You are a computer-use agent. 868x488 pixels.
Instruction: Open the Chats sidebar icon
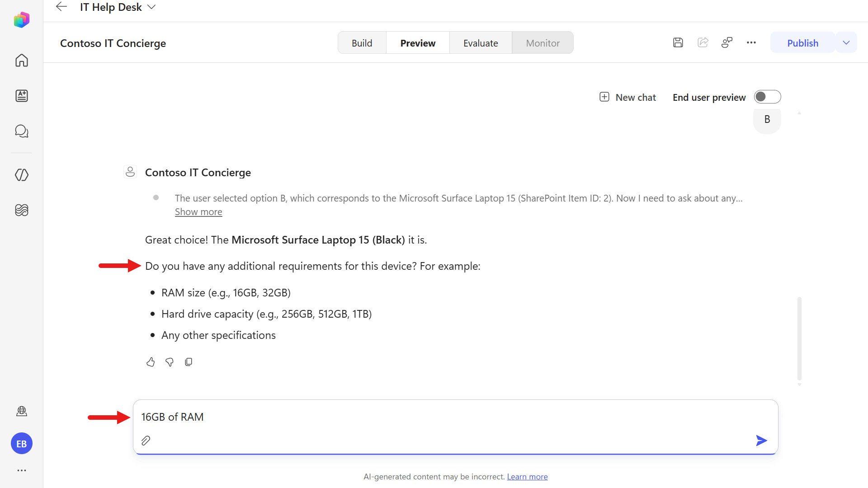pos(21,131)
